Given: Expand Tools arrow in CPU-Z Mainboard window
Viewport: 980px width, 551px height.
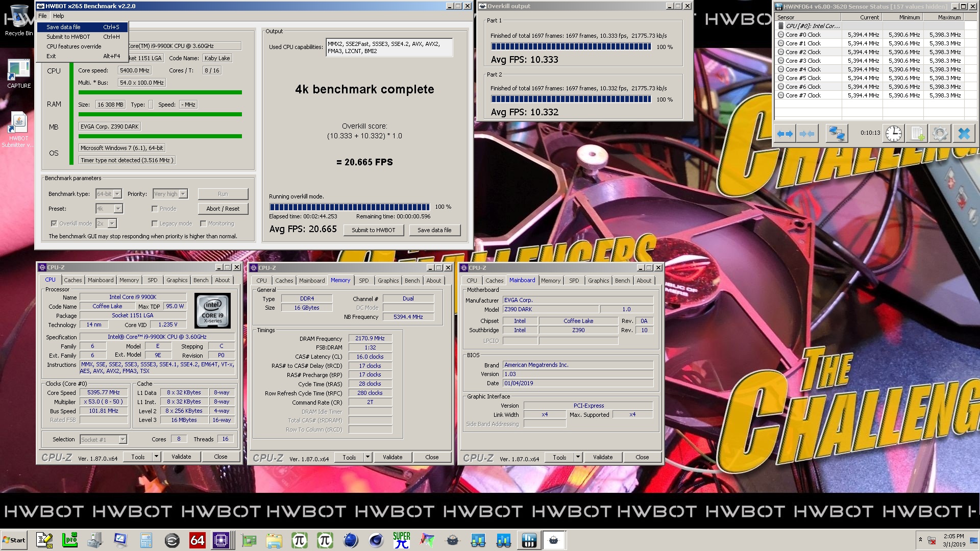Looking at the screenshot, I should point(578,457).
